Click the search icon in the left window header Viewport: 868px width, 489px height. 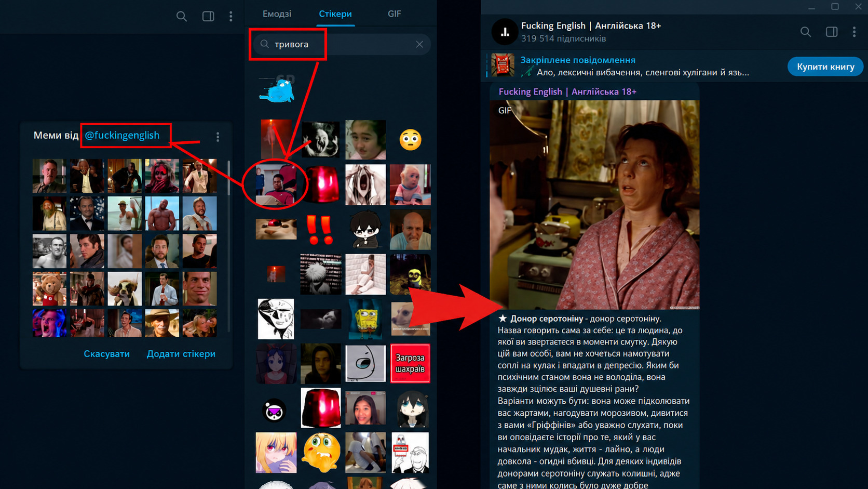[181, 16]
